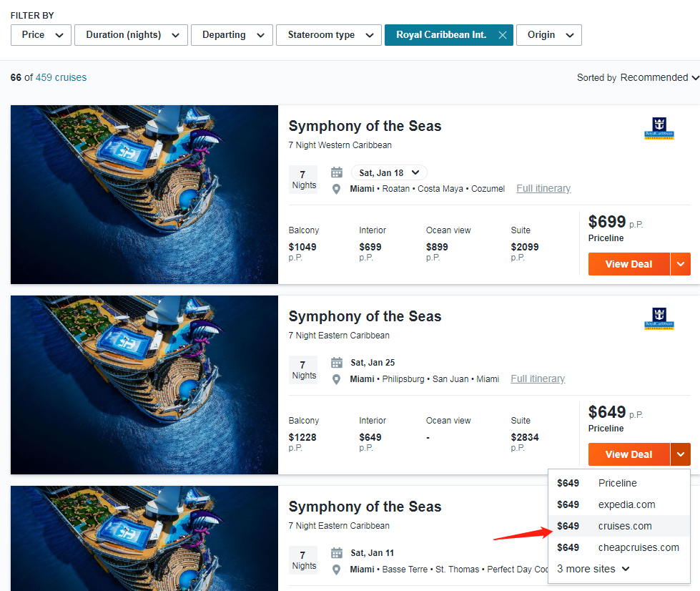Open the Departing filter dropdown
The height and width of the screenshot is (591, 700).
(232, 35)
